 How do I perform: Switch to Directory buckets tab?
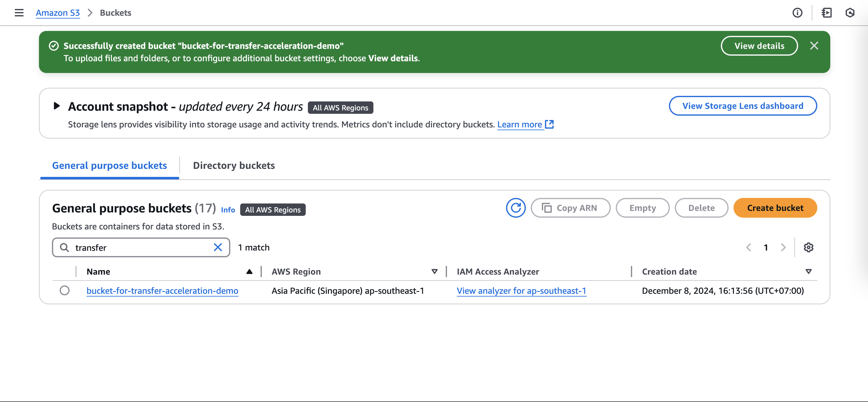[x=233, y=165]
